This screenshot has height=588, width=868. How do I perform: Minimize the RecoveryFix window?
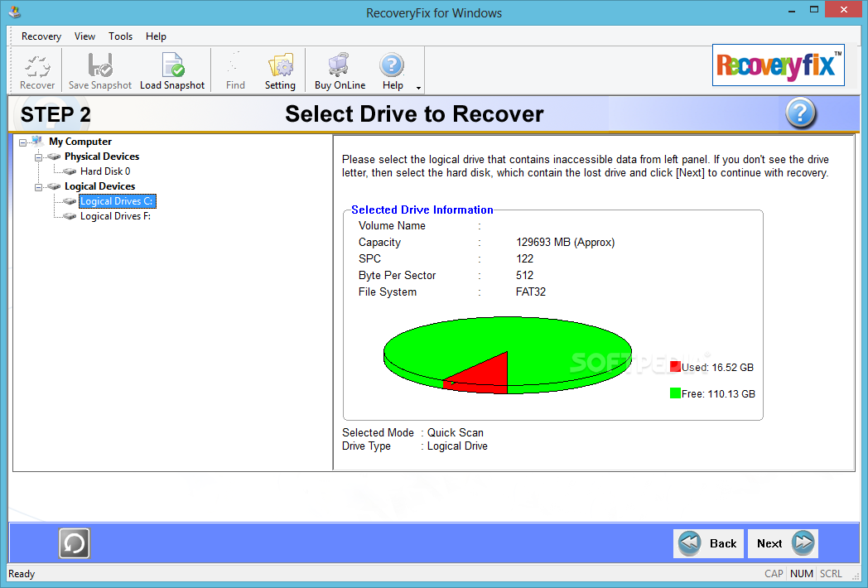pyautogui.click(x=792, y=10)
